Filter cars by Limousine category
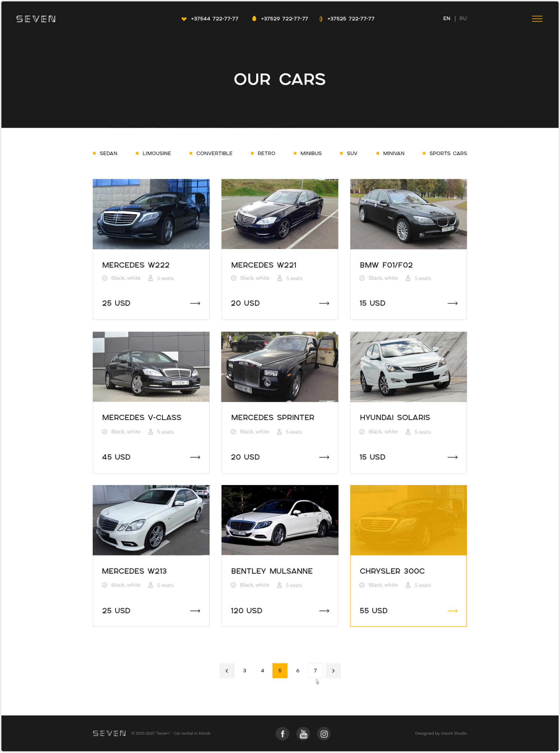The width and height of the screenshot is (560, 753). [153, 153]
